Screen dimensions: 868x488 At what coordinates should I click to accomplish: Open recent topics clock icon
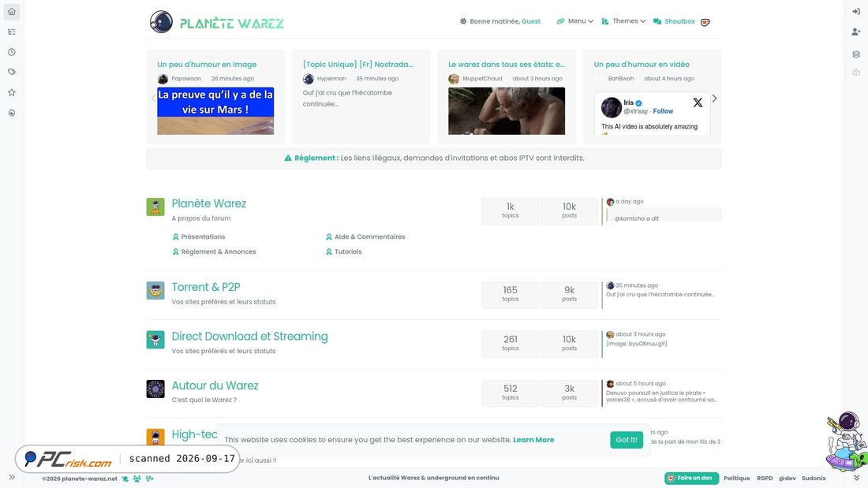(x=12, y=52)
